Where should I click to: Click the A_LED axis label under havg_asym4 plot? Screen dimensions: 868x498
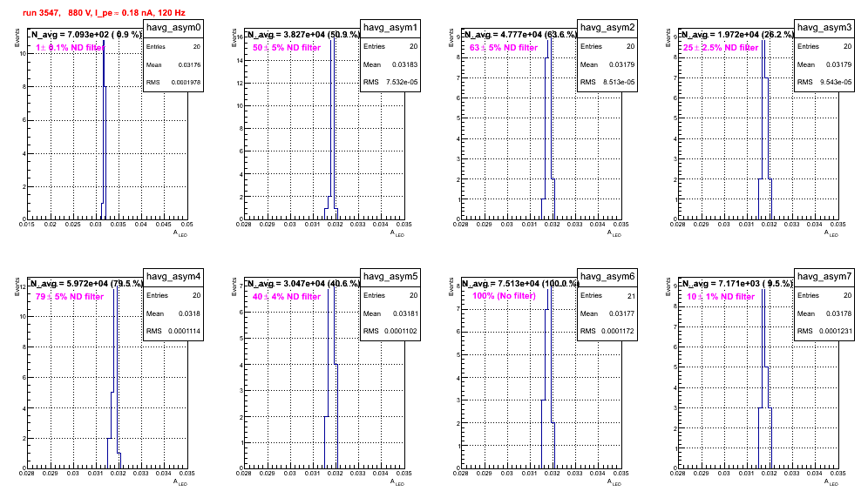[180, 482]
